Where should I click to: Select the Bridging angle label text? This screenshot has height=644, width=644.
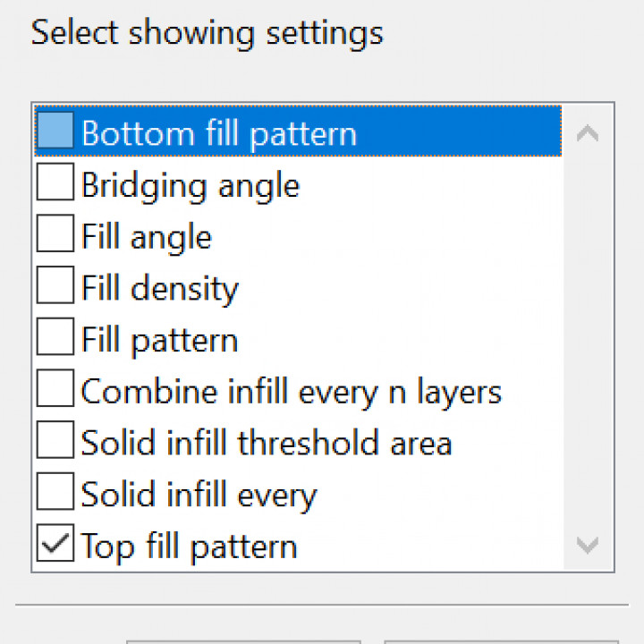click(x=191, y=185)
